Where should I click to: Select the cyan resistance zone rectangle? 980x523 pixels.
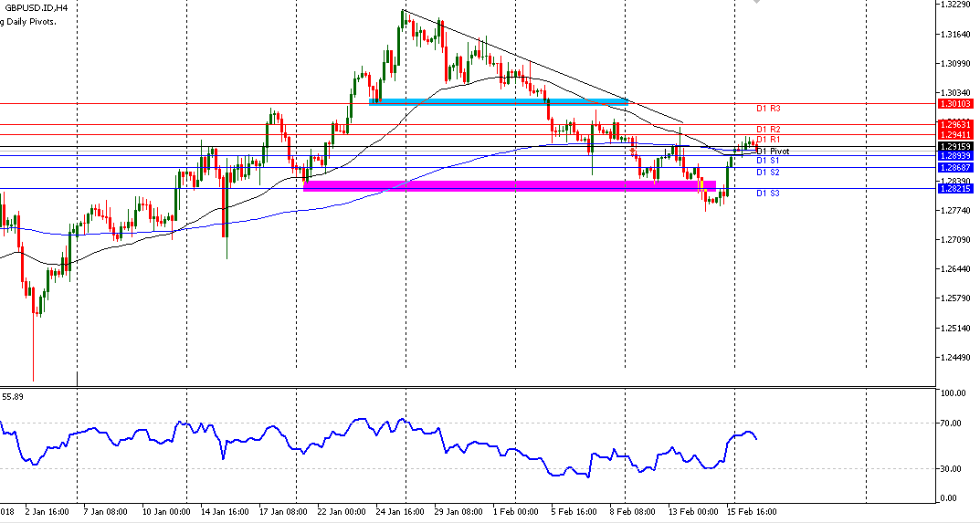[499, 101]
